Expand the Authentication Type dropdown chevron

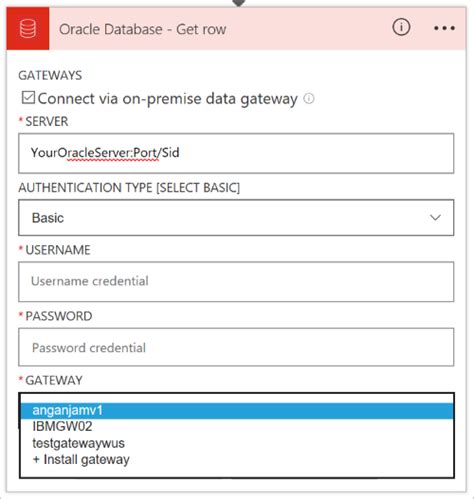click(435, 218)
